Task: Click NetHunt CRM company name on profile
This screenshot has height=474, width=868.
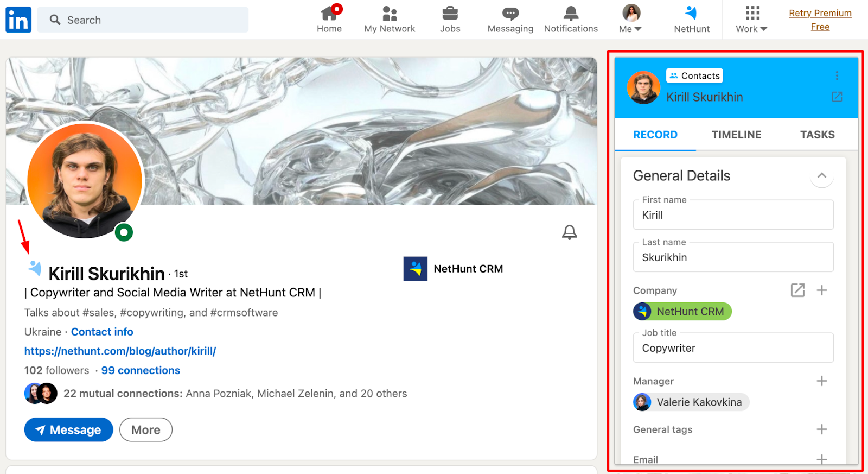Action: point(468,269)
